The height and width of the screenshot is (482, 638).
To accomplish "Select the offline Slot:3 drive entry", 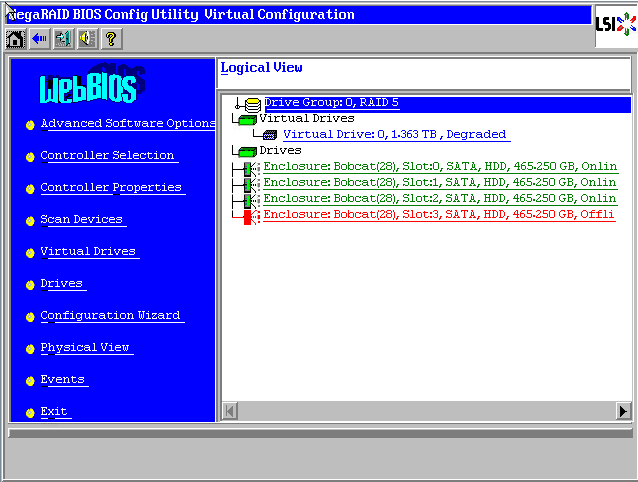I will click(x=439, y=215).
